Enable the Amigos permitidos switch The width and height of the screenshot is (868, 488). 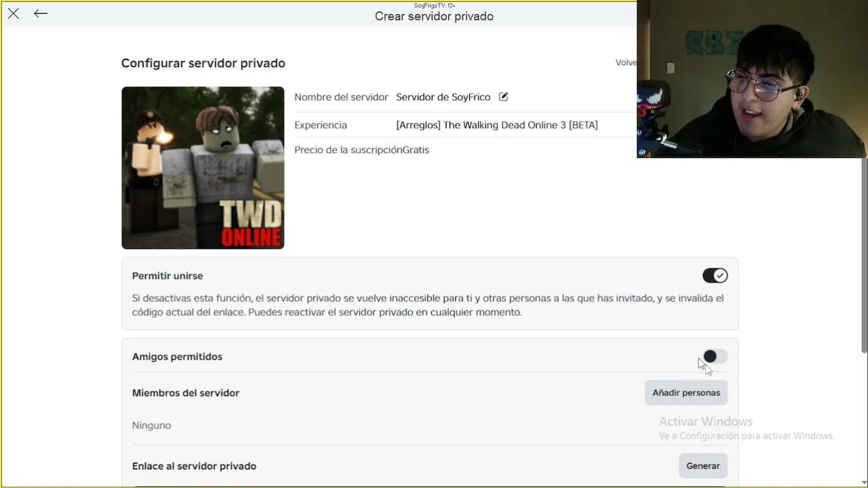click(715, 357)
